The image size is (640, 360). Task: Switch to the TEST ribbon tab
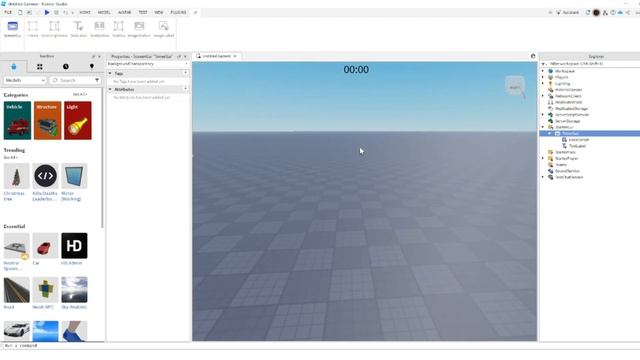tap(143, 12)
